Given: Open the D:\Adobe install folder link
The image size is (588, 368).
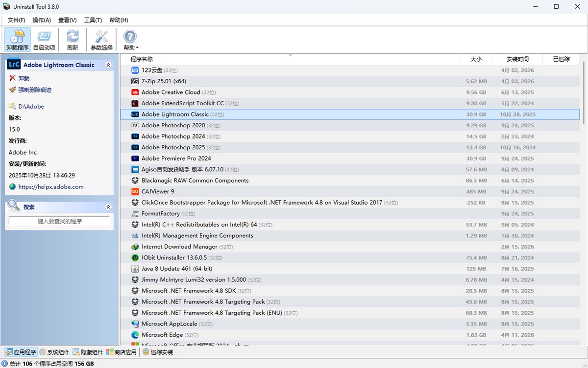Looking at the screenshot, I should pos(31,106).
